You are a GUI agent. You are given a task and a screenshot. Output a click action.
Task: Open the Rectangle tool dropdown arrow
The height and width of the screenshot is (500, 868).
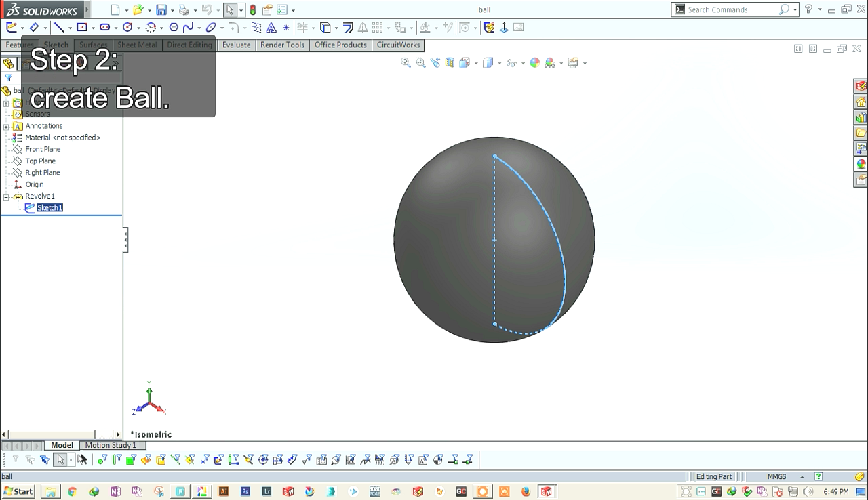pos(93,28)
